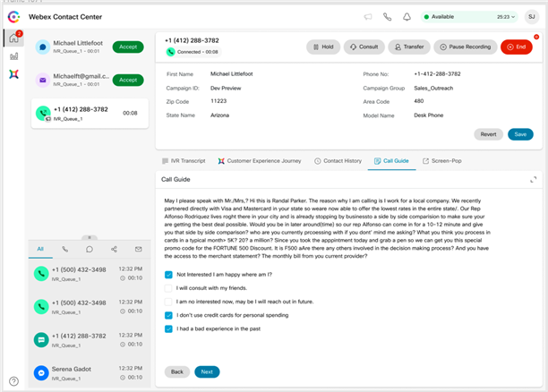The image size is (548, 392).
Task: Open the Customer Experience sidebar icon
Action: coord(13,74)
